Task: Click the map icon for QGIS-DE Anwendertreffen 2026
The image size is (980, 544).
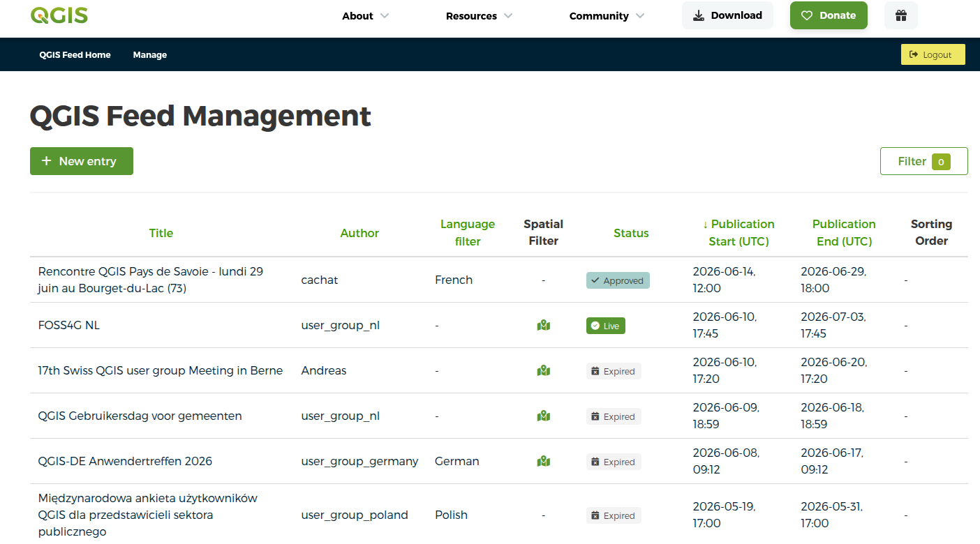Action: click(x=544, y=461)
